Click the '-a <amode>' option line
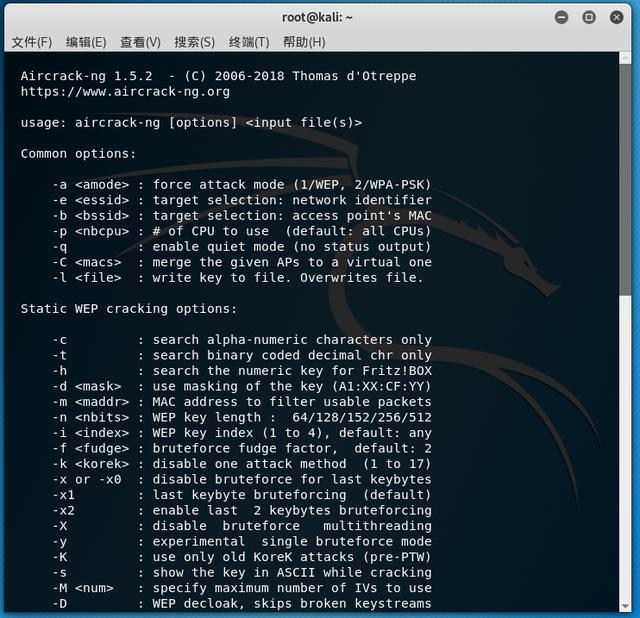The image size is (640, 618). 242,185
